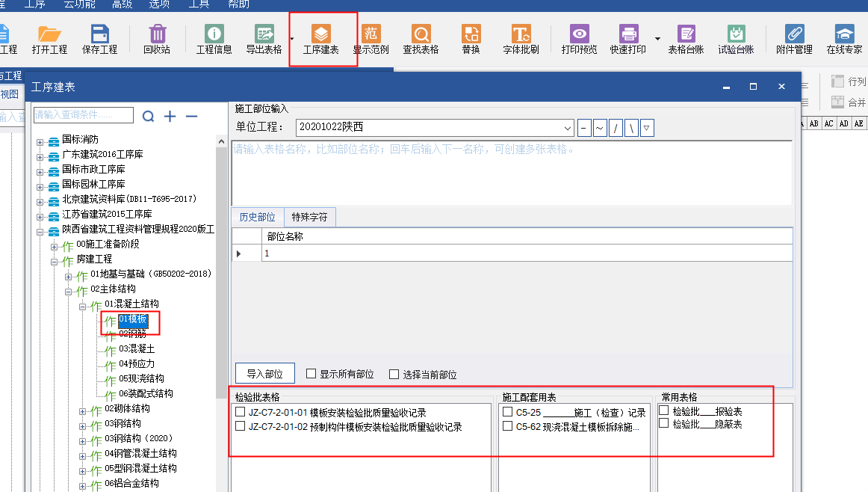The image size is (868, 492).
Task: Select 03混凝土 tree item
Action: pyautogui.click(x=137, y=348)
